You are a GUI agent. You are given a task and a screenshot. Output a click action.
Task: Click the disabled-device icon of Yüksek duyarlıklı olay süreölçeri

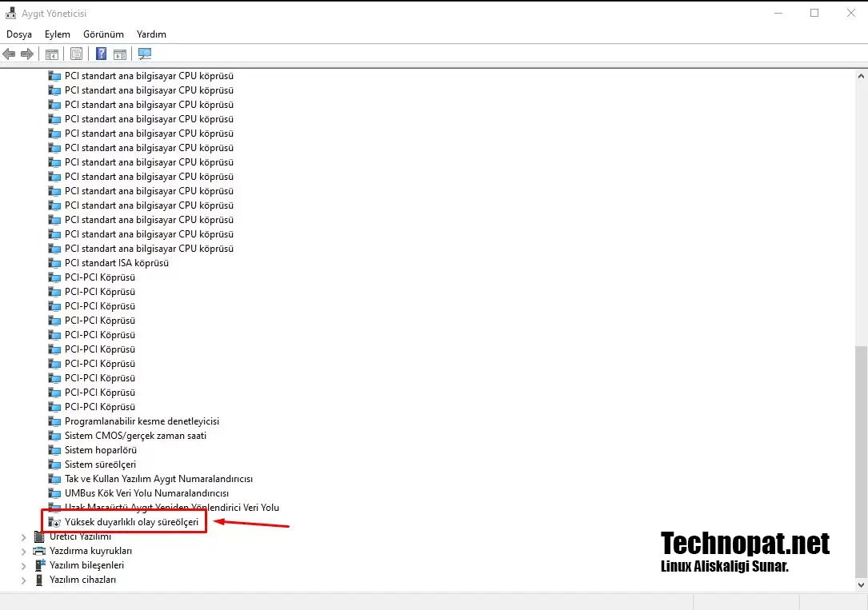click(x=54, y=522)
